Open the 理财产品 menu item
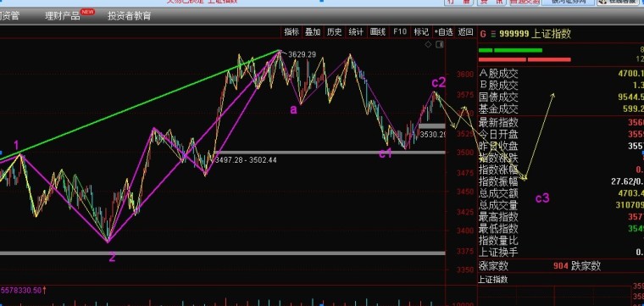Screen dimensions: 644x306 tap(63, 16)
